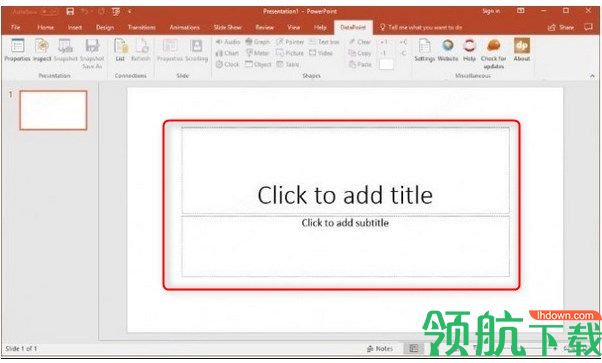Click Snapshot Save As button
602x363 pixels.
pos(92,54)
